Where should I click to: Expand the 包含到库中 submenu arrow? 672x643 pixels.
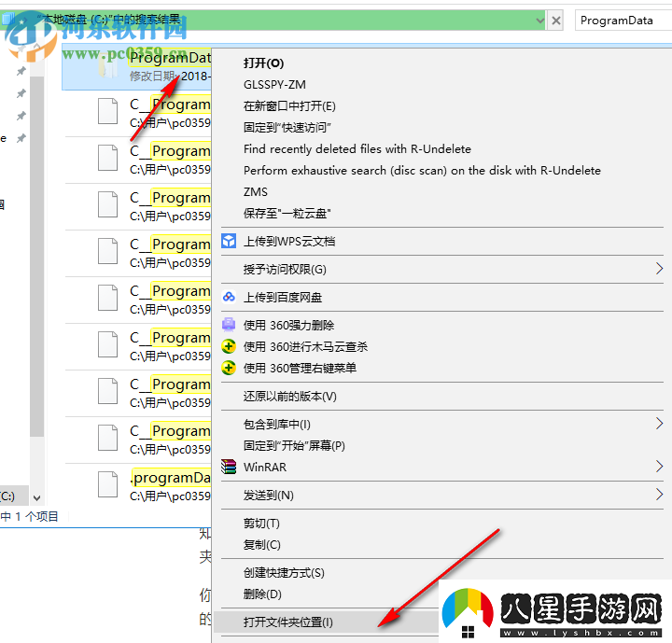660,425
